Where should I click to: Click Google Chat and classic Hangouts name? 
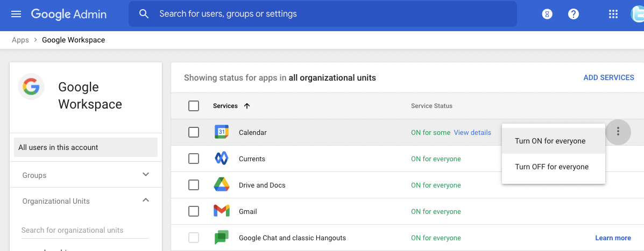pos(293,238)
